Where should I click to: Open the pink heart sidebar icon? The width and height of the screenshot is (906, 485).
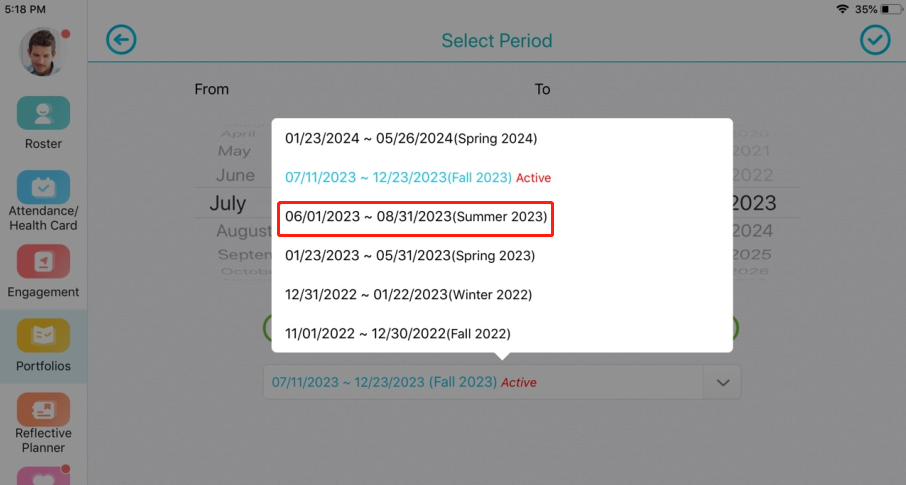[x=43, y=476]
